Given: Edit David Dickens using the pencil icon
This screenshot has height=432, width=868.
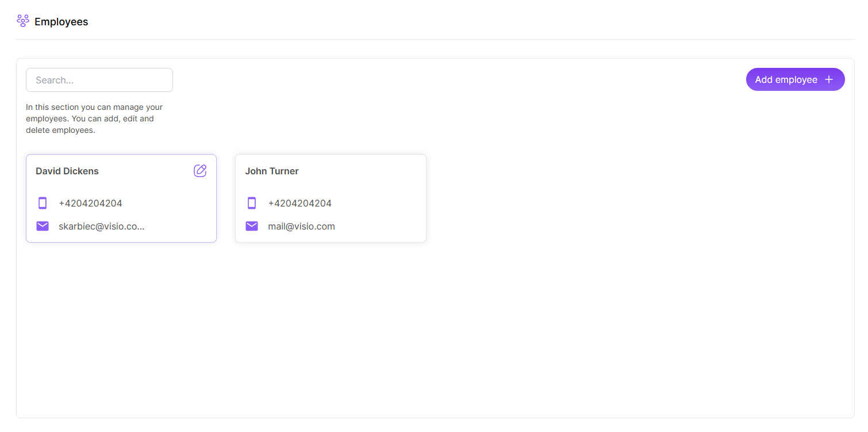Looking at the screenshot, I should point(200,170).
